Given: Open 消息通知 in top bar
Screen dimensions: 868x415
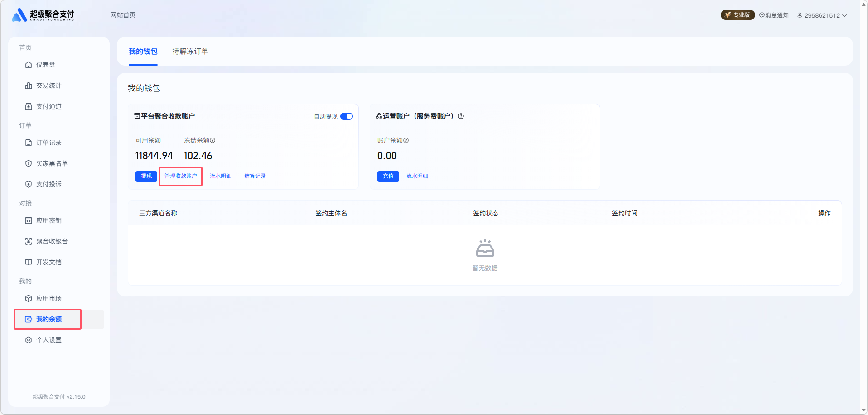Looking at the screenshot, I should point(774,15).
